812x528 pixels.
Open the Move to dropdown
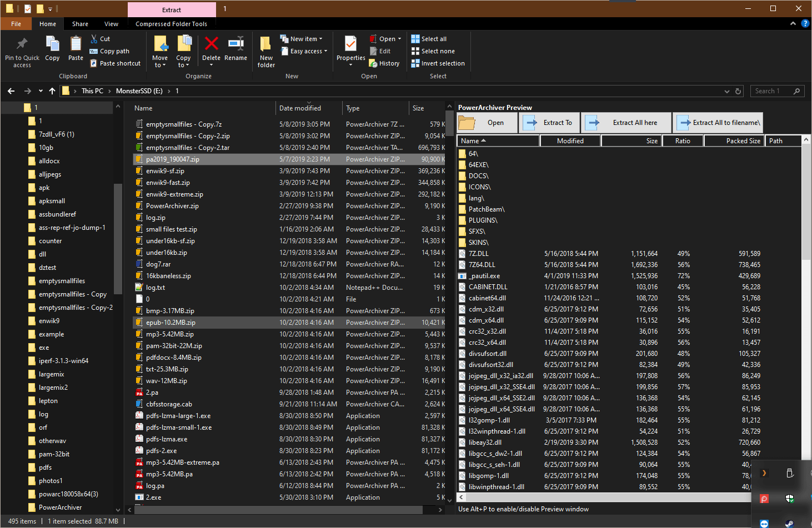160,62
